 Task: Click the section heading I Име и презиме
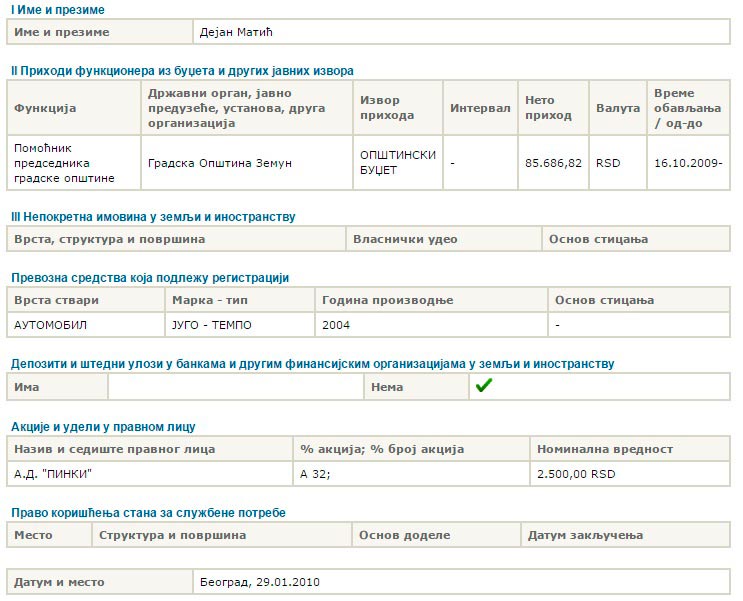tap(57, 10)
